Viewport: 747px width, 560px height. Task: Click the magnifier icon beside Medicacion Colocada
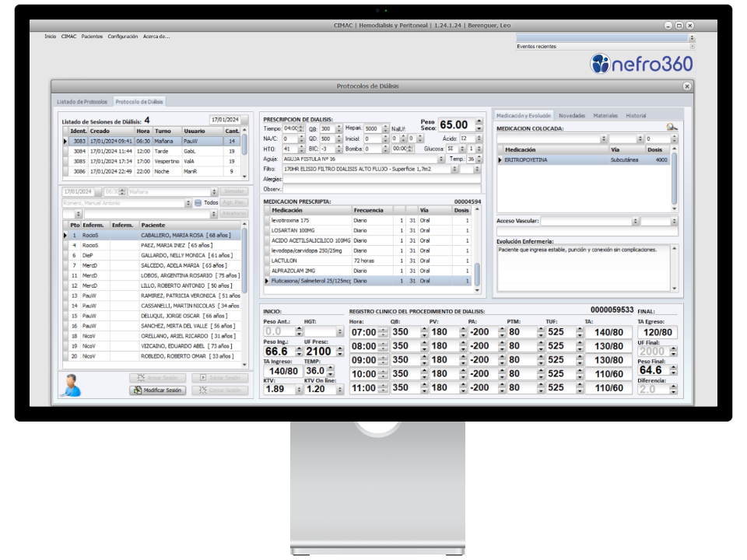(x=672, y=127)
